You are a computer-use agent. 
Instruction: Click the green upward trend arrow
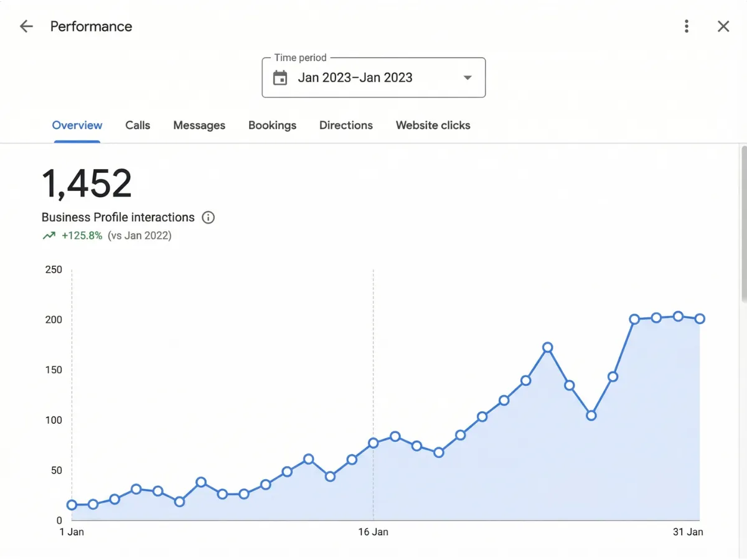pyautogui.click(x=49, y=235)
